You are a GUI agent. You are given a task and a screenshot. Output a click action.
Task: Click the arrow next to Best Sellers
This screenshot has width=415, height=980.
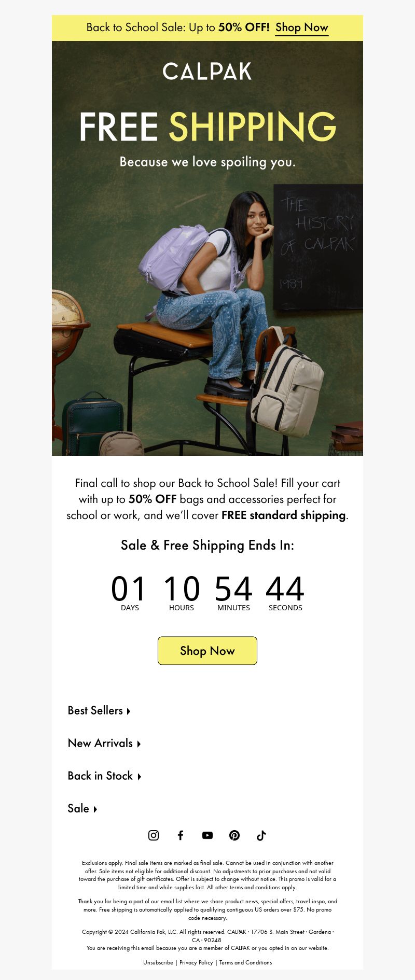129,711
